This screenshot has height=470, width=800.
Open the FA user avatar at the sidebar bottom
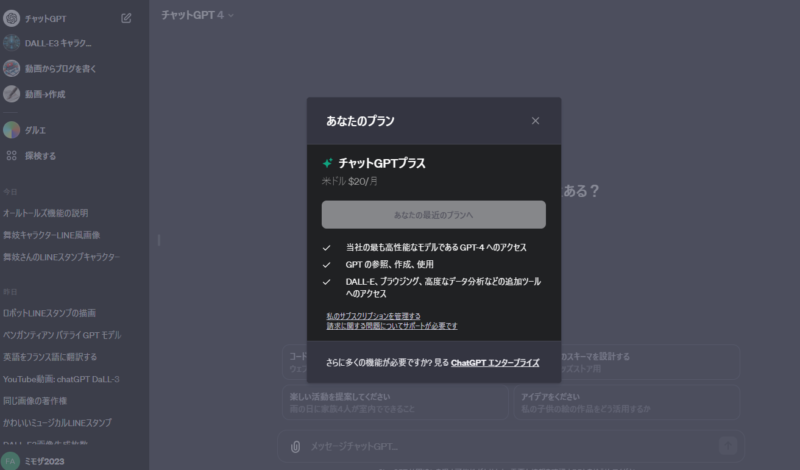coord(10,461)
